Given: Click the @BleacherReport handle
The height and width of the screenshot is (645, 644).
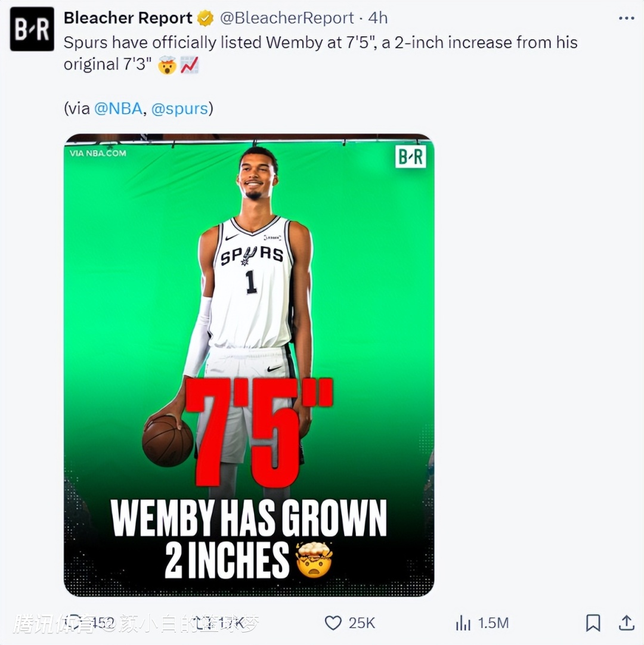Looking at the screenshot, I should point(287,18).
